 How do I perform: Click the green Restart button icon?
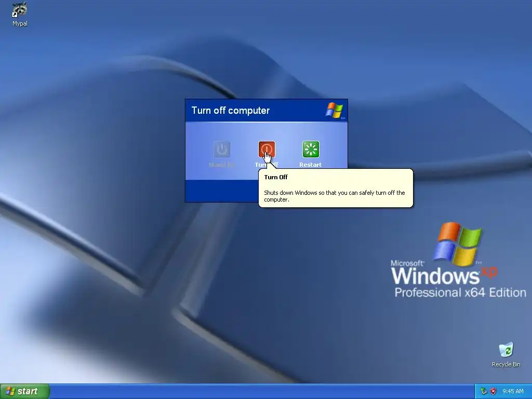click(x=311, y=149)
